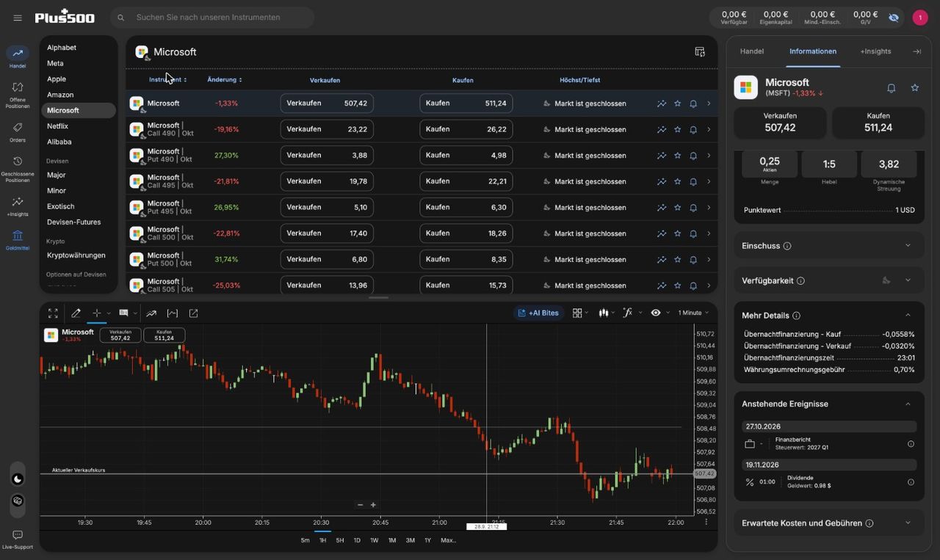This screenshot has height=560, width=940.
Task: Open Offene Positionen in the sidebar
Action: 18,95
